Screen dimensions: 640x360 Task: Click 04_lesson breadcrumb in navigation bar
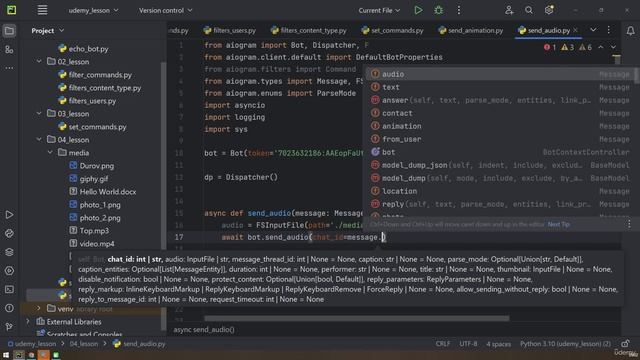(83, 344)
